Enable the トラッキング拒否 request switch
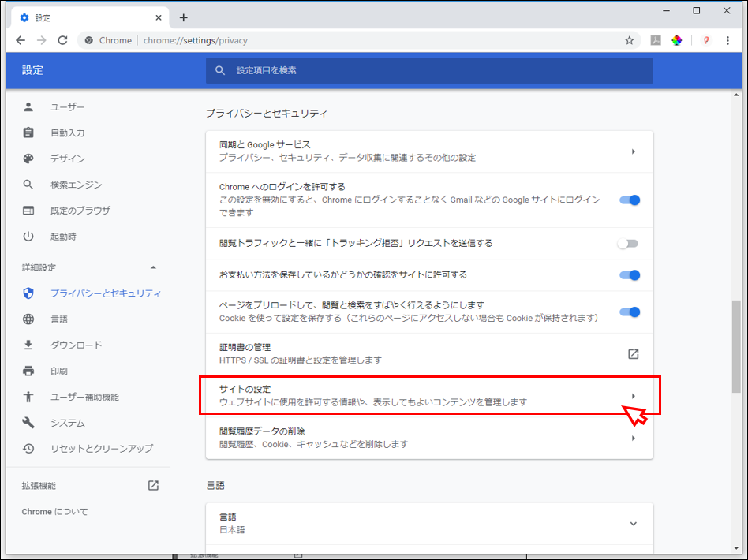 [x=628, y=244]
